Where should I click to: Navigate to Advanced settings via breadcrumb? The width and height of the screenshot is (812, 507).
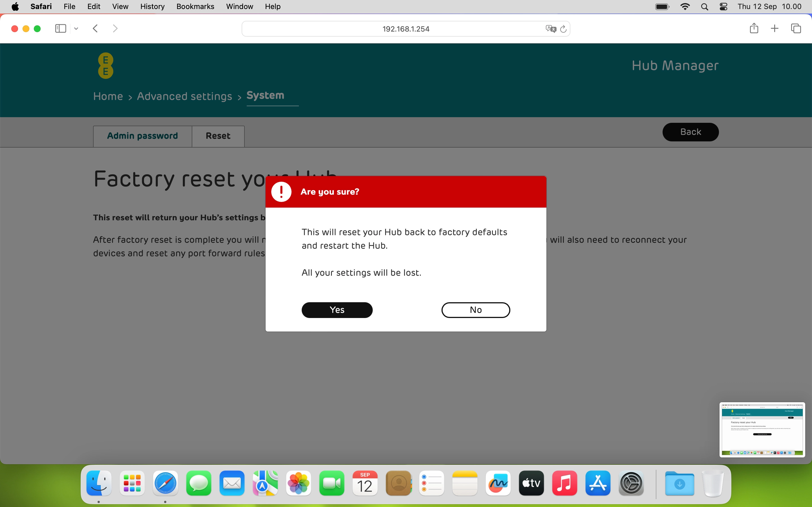(x=185, y=96)
